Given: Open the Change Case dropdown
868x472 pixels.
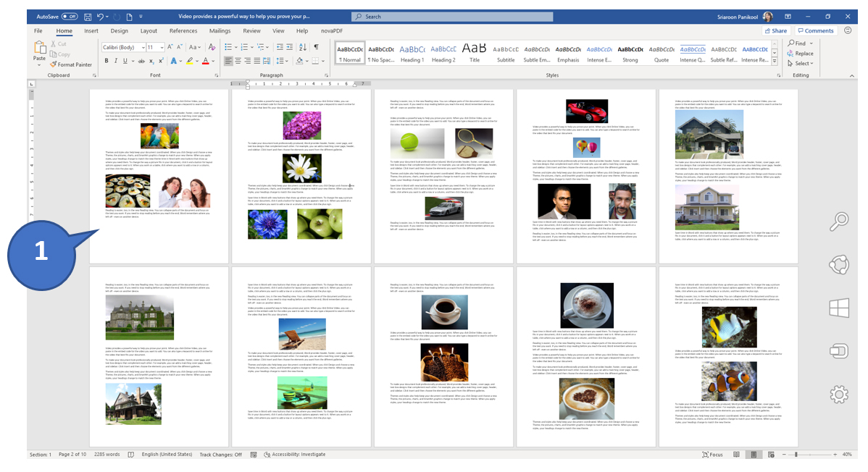Looking at the screenshot, I should coord(195,47).
